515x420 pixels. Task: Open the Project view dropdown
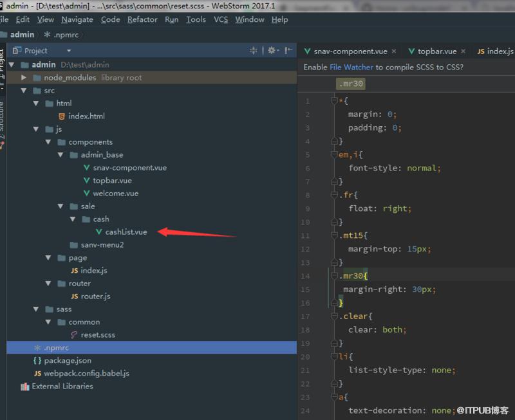(x=69, y=51)
